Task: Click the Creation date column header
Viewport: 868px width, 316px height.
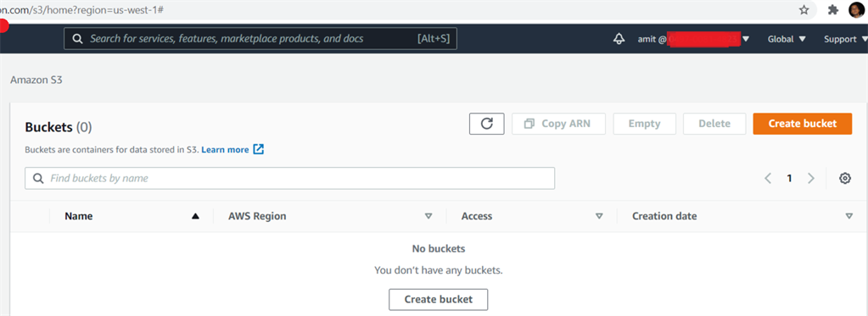Action: pyautogui.click(x=664, y=216)
